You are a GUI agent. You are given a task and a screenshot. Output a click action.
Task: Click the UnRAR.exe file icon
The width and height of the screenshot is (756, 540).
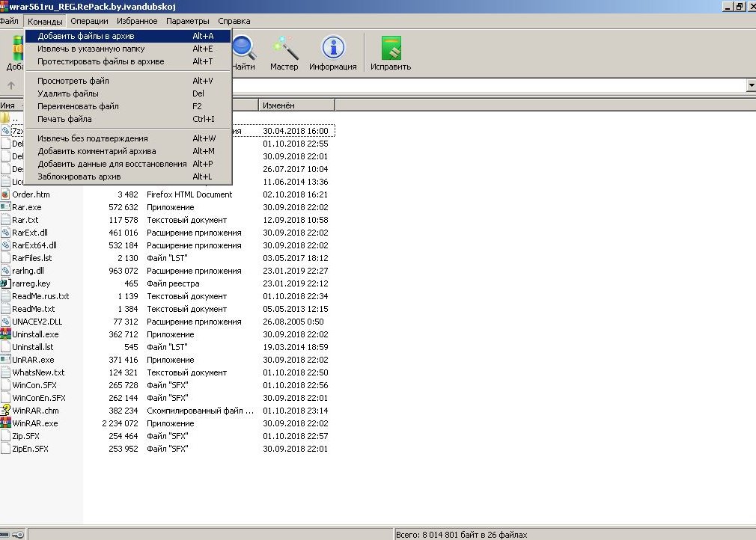(x=5, y=360)
